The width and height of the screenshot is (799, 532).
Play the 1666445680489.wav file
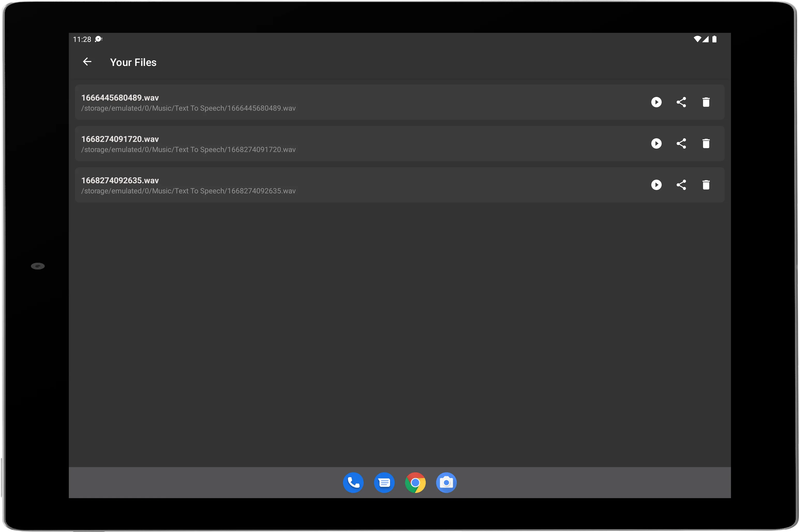[656, 102]
